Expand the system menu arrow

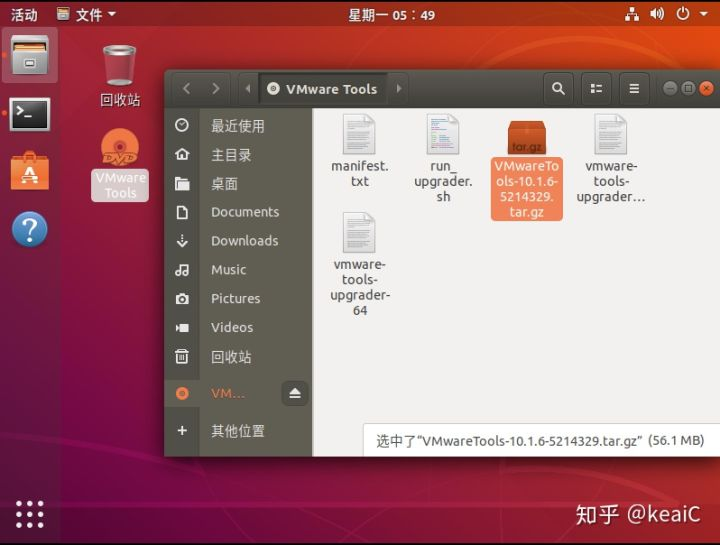(x=703, y=15)
